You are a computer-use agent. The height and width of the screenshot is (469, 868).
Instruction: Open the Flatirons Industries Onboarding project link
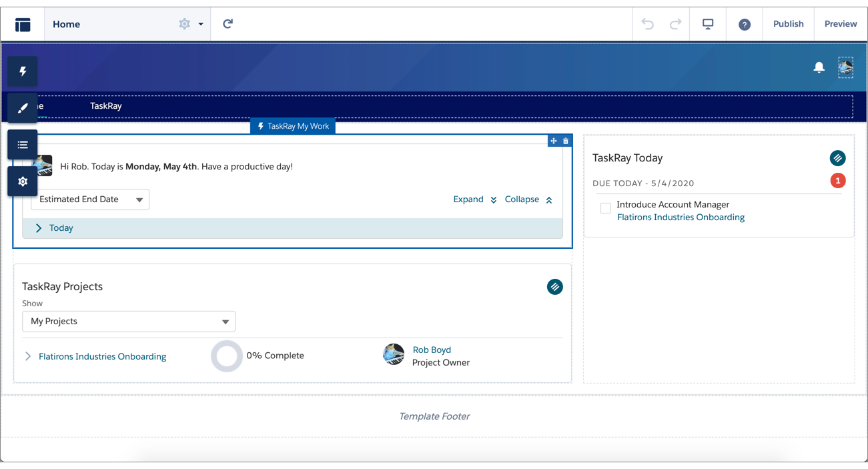tap(102, 357)
